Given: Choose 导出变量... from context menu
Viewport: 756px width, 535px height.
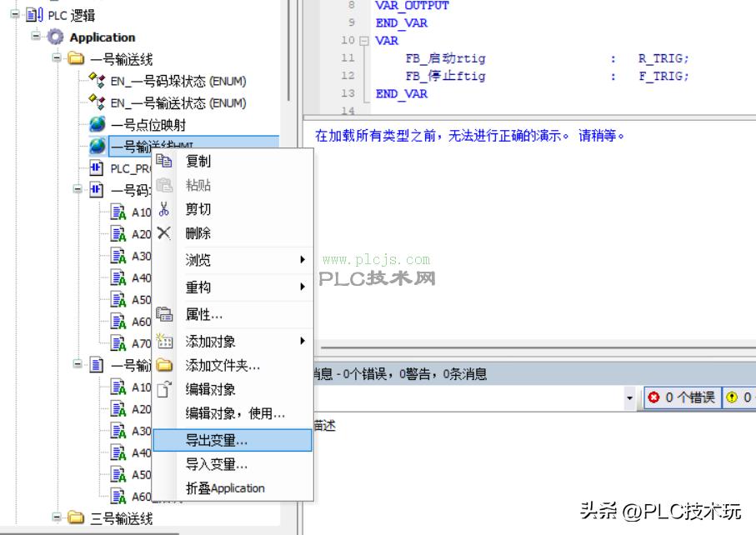Looking at the screenshot, I should point(232,440).
